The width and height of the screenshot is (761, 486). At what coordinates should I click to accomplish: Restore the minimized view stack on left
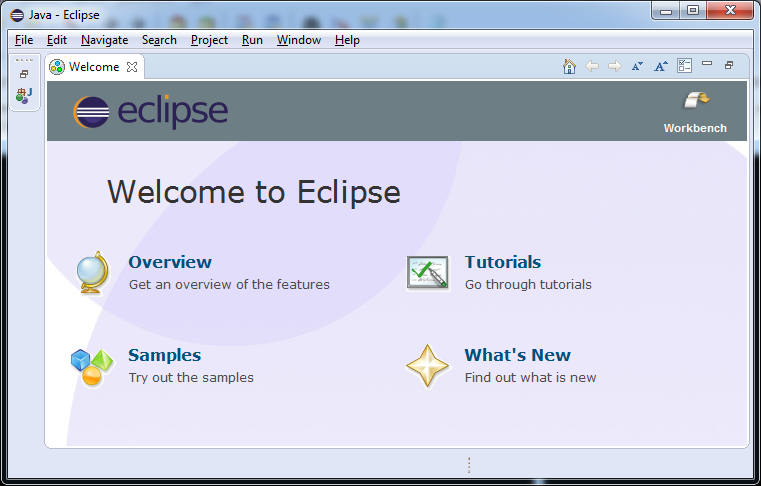click(x=24, y=74)
